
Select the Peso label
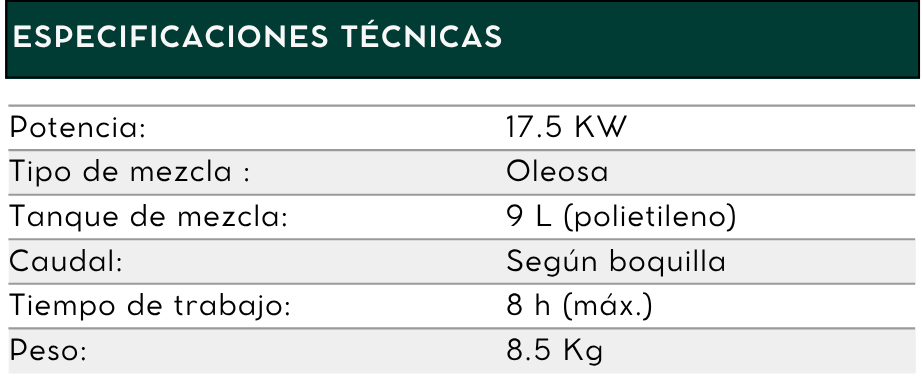pos(48,350)
